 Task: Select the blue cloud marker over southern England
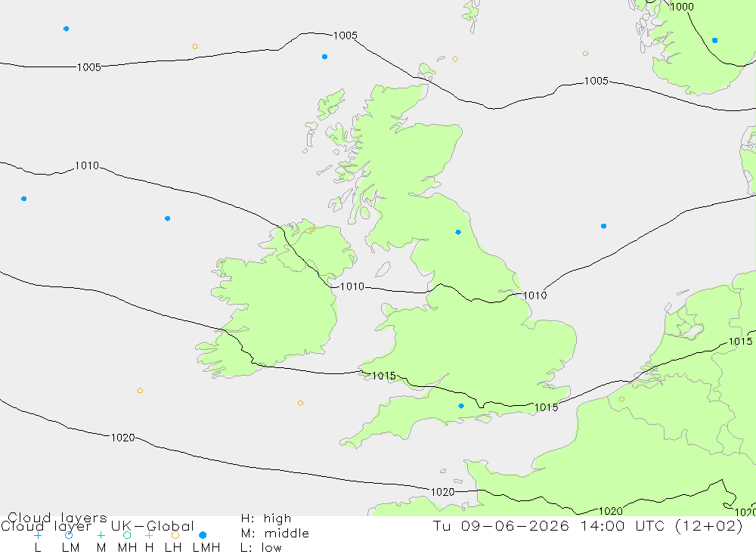point(461,406)
